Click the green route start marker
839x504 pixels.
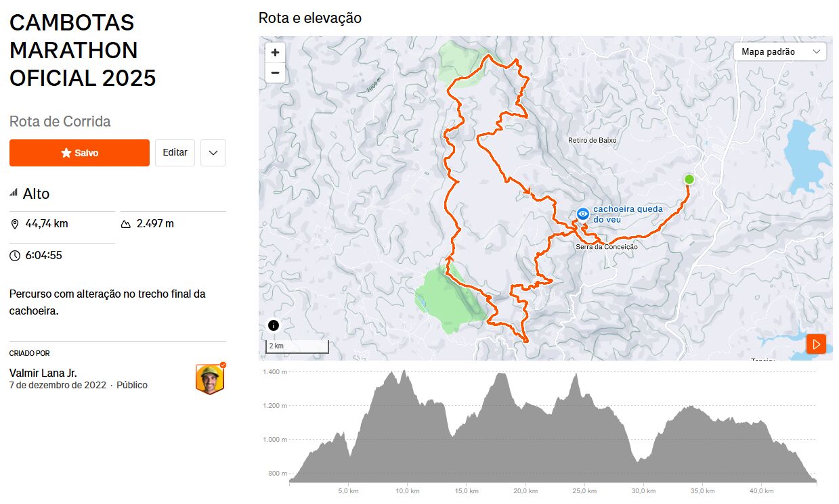(x=689, y=179)
